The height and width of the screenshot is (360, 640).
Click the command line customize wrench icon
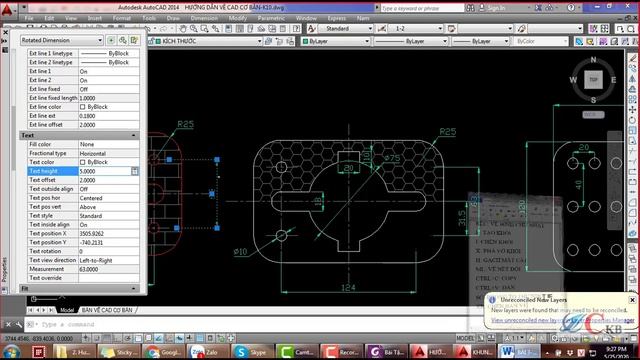click(x=18, y=324)
